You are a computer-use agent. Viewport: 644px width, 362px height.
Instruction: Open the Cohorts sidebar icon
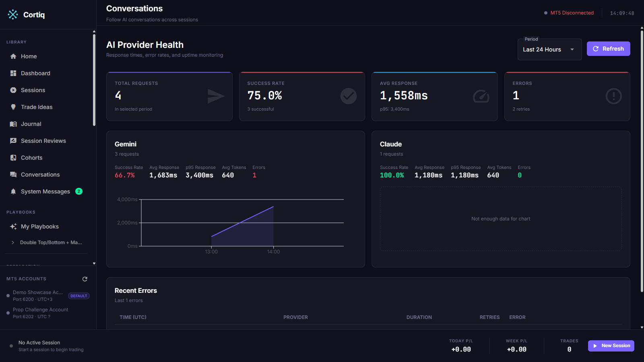pos(13,158)
